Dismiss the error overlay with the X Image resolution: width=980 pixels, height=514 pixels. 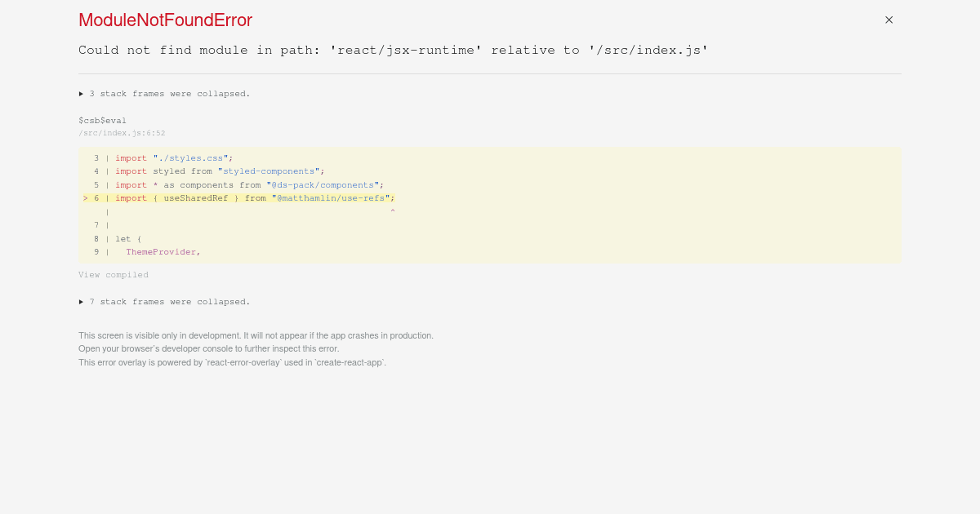coord(889,20)
